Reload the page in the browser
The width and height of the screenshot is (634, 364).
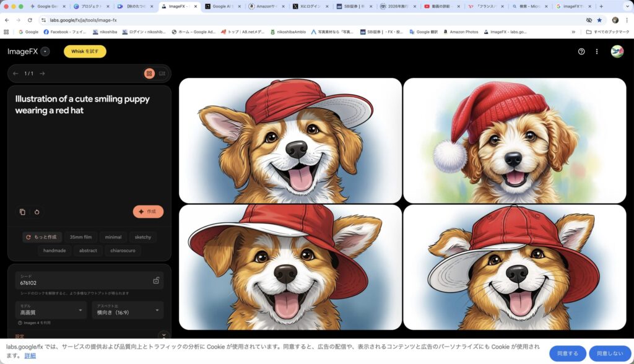coord(30,20)
